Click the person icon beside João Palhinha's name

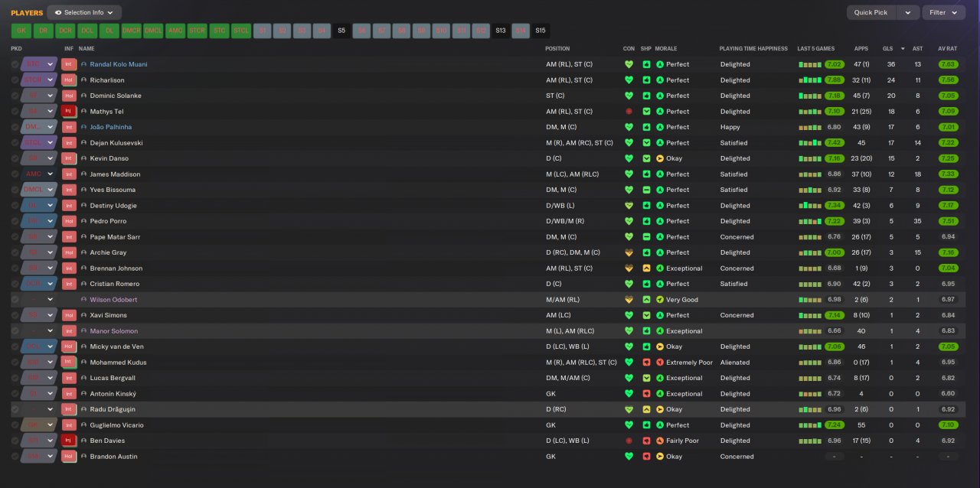tap(84, 127)
